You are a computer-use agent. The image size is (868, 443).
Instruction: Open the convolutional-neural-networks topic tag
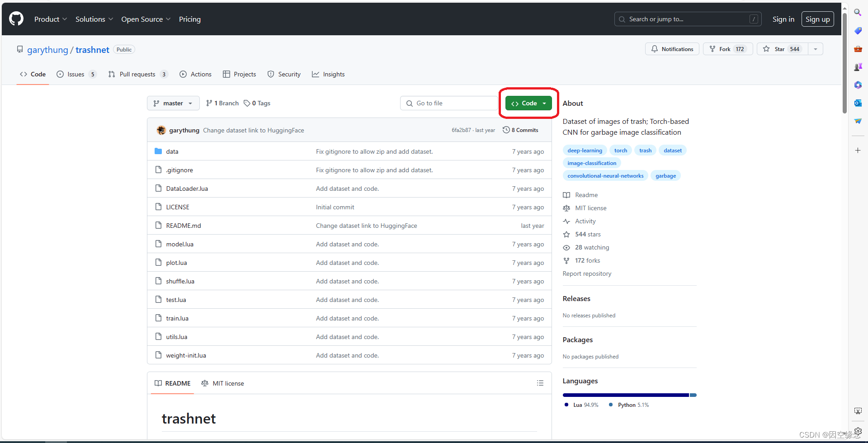605,176
